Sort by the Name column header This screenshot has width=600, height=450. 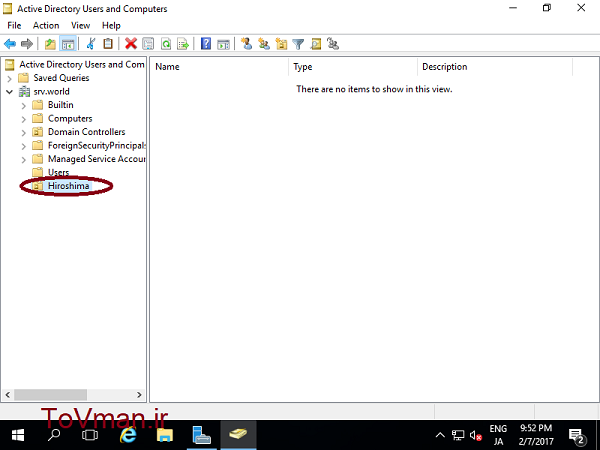point(219,67)
